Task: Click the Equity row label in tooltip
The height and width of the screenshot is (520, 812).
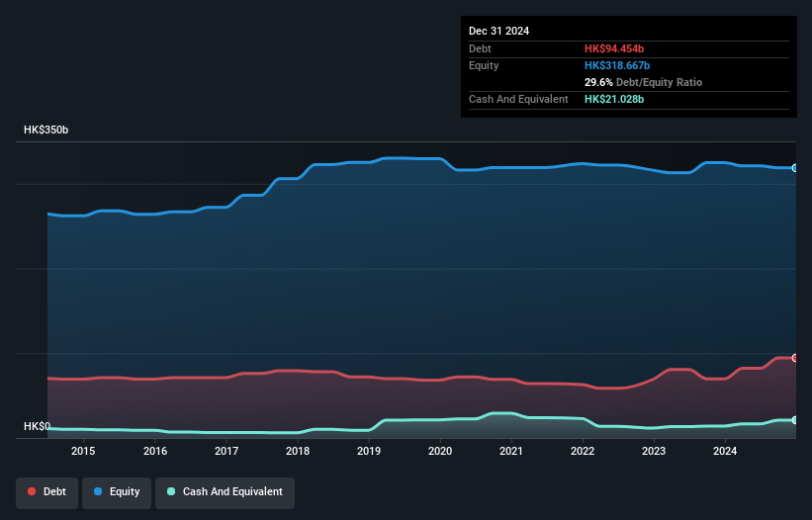Action: 484,65
